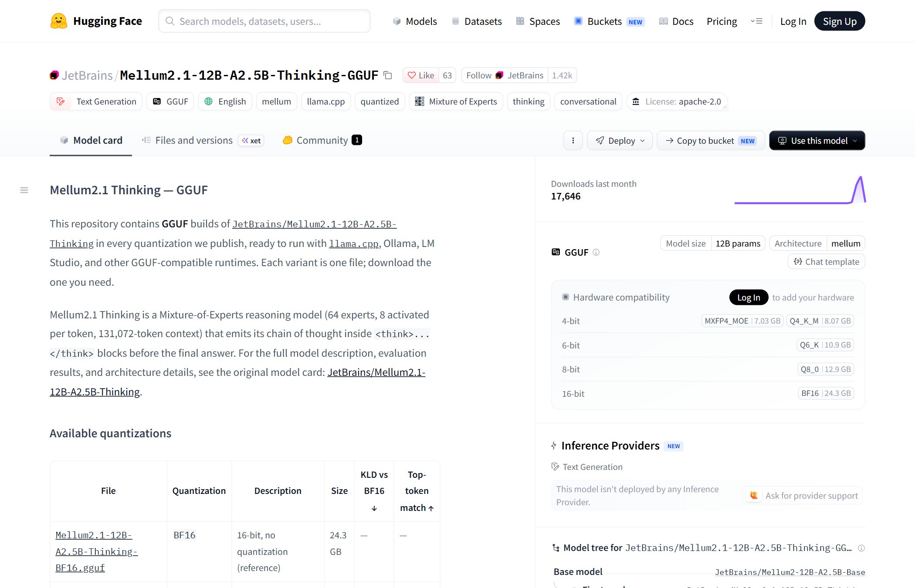Screen dimensions: 915x588
Task: Open the llama.cpp link in description
Action: click(353, 244)
